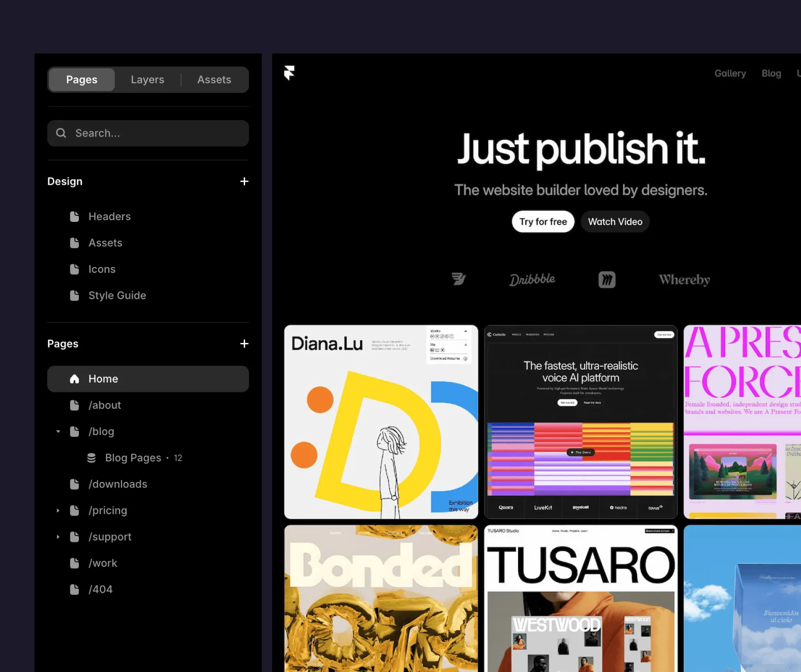The image size is (801, 672).
Task: Select the Headers design page
Action: coord(148,216)
